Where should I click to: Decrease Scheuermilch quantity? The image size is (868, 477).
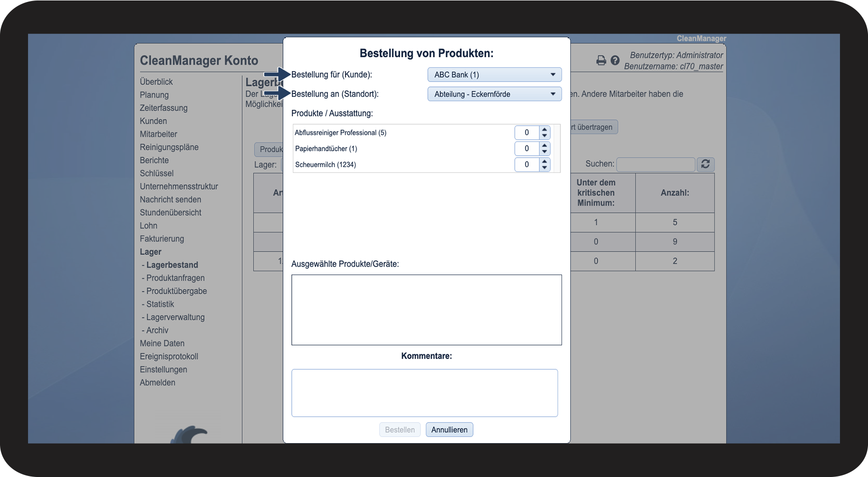click(x=544, y=168)
